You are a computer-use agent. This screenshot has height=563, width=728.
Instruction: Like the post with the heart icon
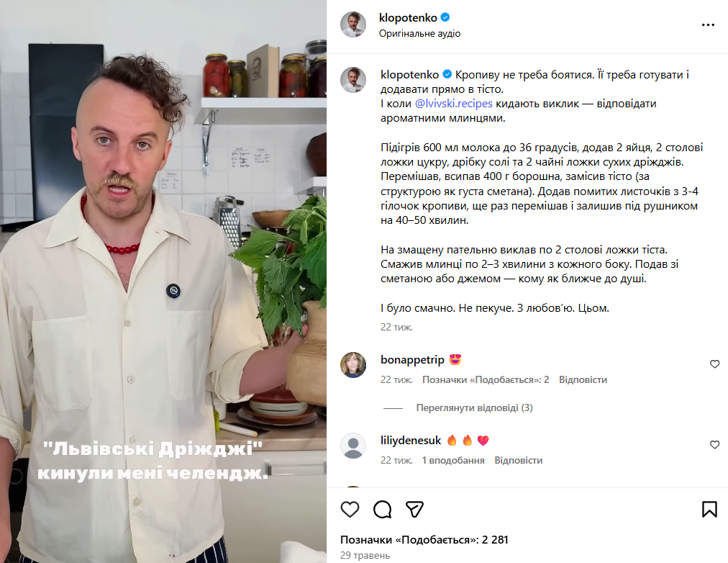coord(350,510)
